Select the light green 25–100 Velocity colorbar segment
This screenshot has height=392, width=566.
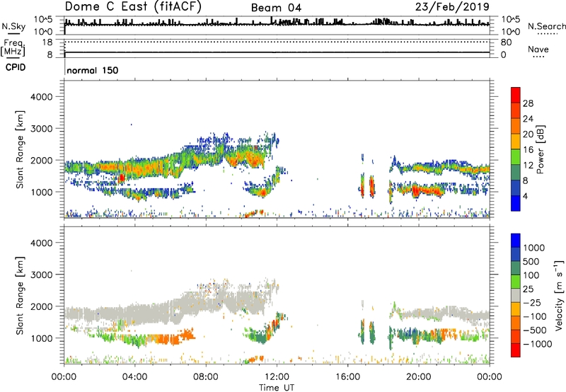tap(516, 282)
